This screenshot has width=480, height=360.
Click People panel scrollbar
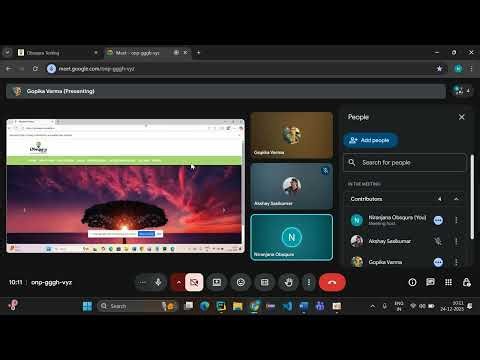coord(472,197)
